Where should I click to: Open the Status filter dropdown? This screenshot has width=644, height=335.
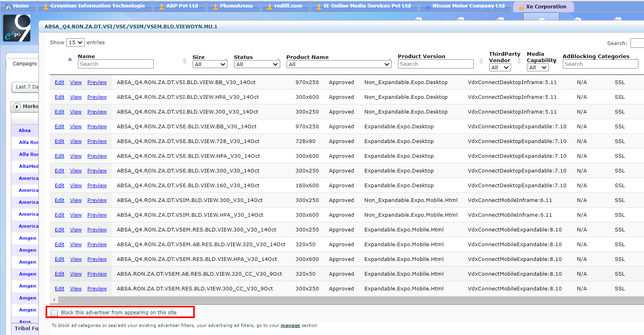point(257,65)
